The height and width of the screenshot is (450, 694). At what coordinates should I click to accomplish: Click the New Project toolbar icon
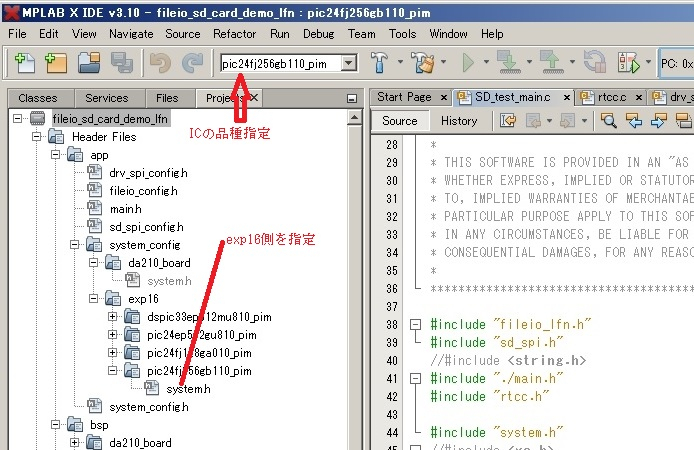(56, 63)
